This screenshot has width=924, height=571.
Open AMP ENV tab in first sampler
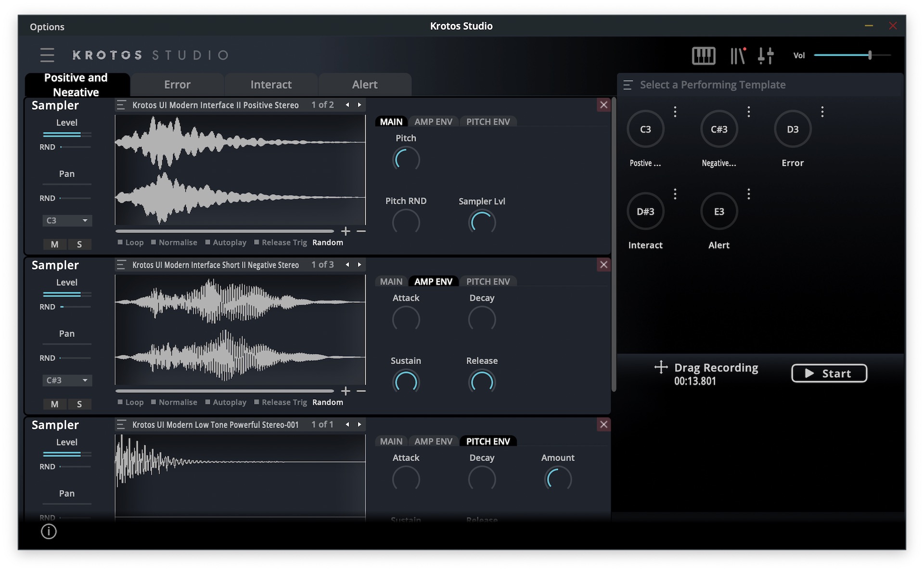coord(433,122)
